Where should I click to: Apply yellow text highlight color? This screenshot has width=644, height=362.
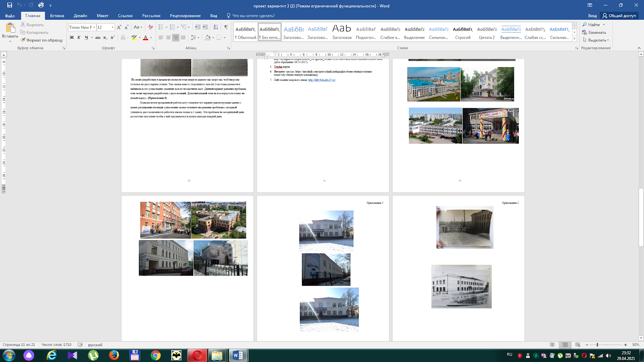pos(134,37)
